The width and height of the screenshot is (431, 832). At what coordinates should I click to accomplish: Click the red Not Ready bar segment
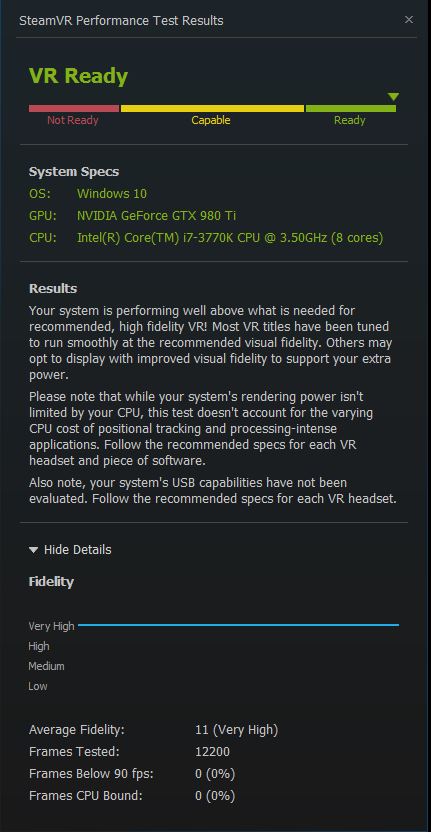point(74,109)
